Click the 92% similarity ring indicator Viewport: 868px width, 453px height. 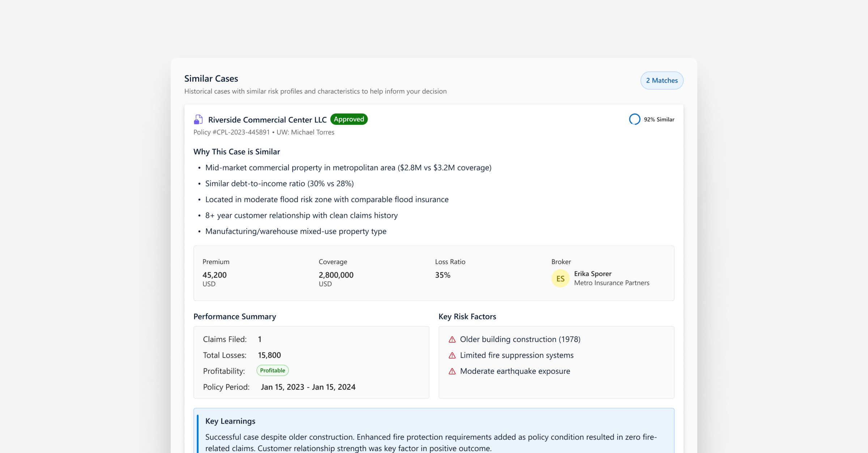point(634,119)
